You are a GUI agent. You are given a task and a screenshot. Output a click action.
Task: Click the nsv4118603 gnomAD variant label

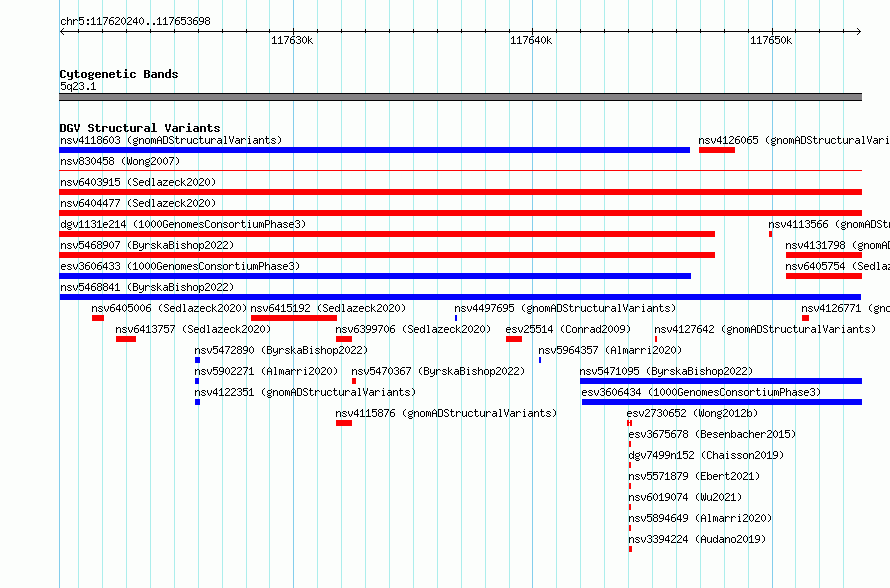(x=171, y=140)
